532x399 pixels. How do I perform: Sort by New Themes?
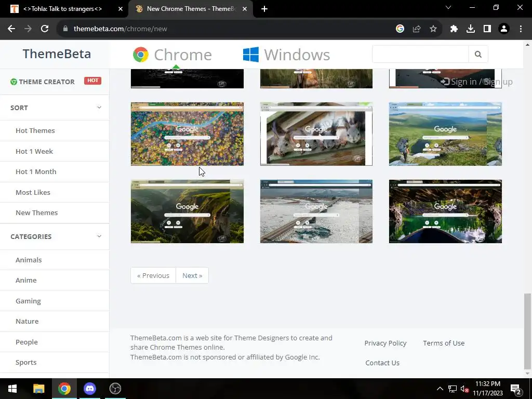[37, 212]
